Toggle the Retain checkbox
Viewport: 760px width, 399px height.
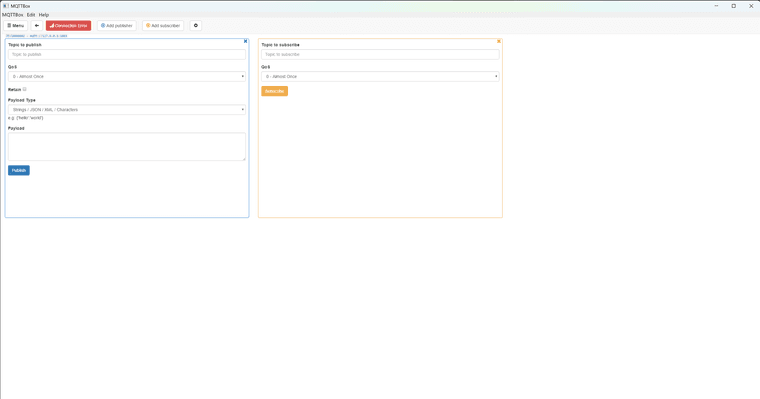tap(25, 89)
